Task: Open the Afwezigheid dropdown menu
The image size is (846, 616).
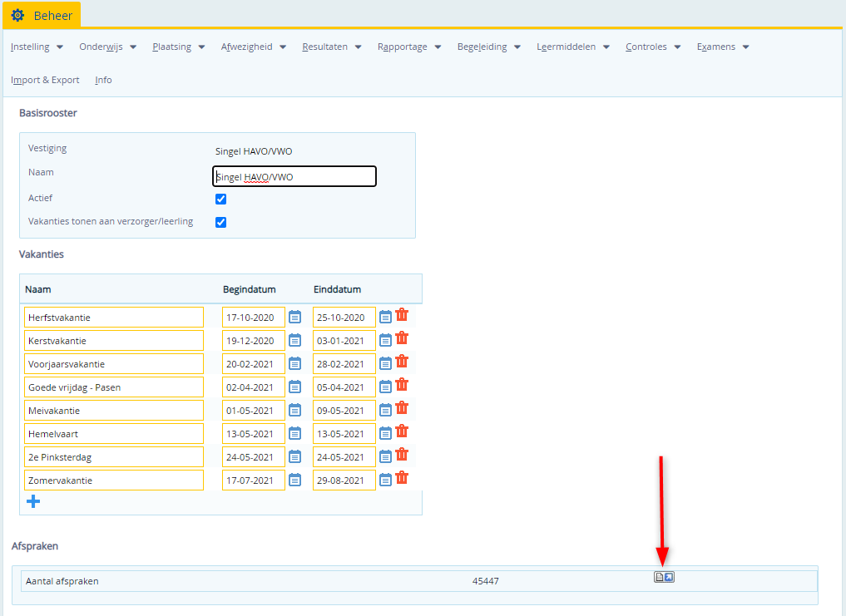Action: coord(254,47)
